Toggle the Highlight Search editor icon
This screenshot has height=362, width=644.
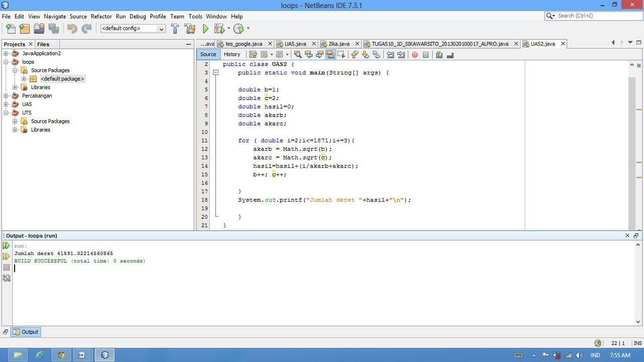[x=331, y=54]
